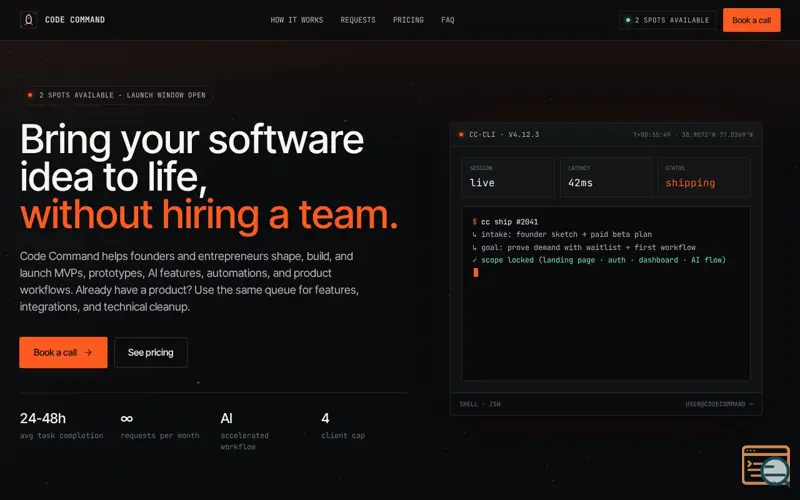Open the terminal chat widget icon
This screenshot has height=500, width=800.
pyautogui.click(x=766, y=465)
